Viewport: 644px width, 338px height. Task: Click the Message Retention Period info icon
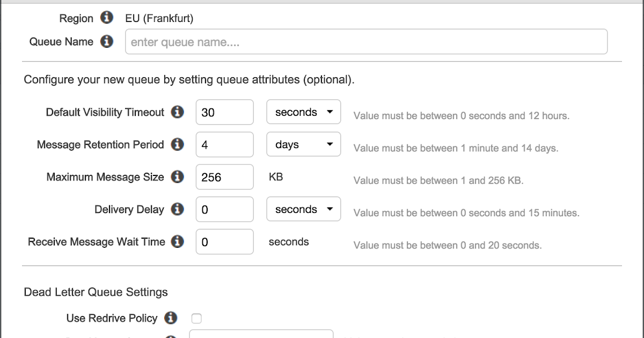[x=177, y=144]
